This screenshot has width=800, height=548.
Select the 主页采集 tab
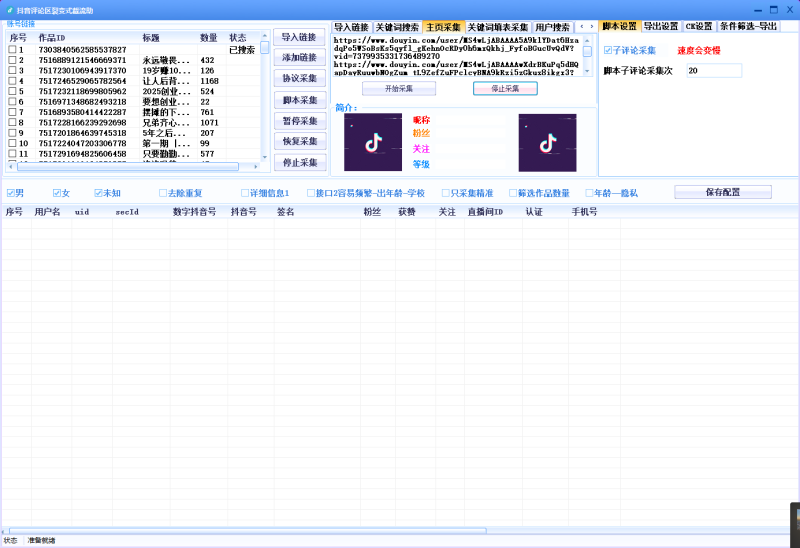(x=443, y=27)
